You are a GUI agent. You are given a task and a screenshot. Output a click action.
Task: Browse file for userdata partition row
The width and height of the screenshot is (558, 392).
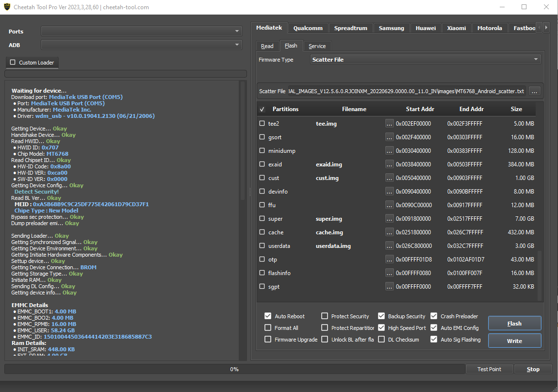(x=389, y=246)
